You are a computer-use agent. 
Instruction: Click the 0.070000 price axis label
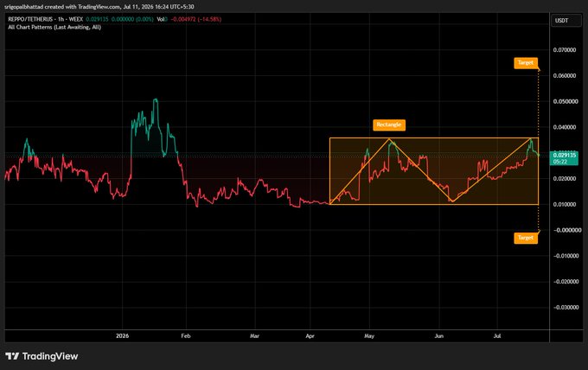pos(565,50)
